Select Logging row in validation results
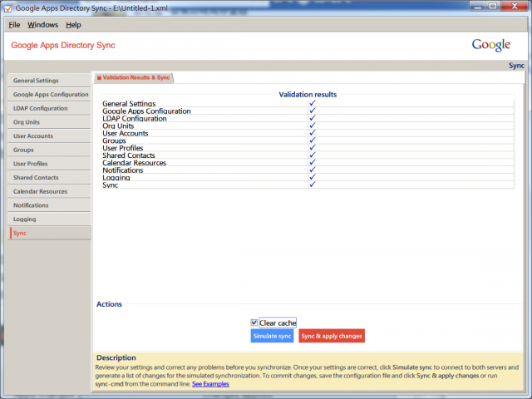This screenshot has width=532, height=399. (308, 177)
